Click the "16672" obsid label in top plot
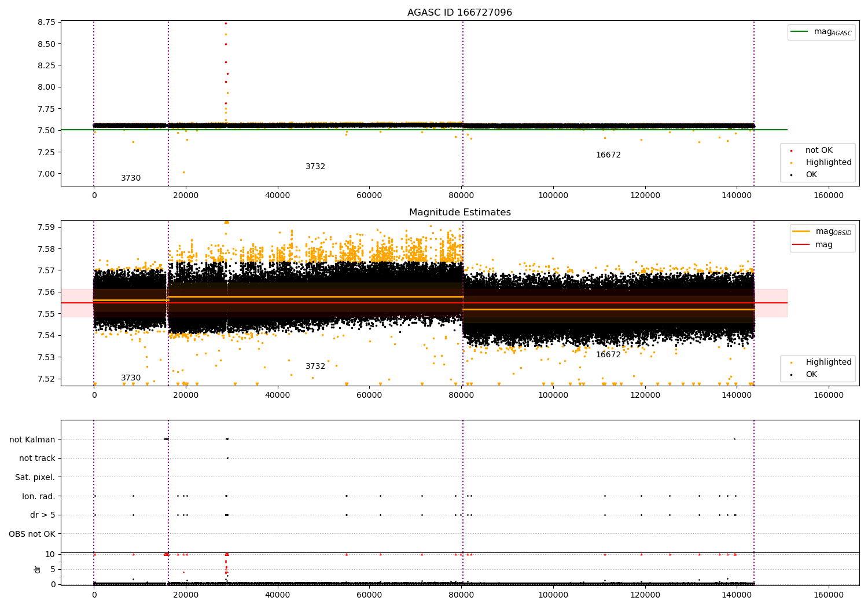 [608, 155]
